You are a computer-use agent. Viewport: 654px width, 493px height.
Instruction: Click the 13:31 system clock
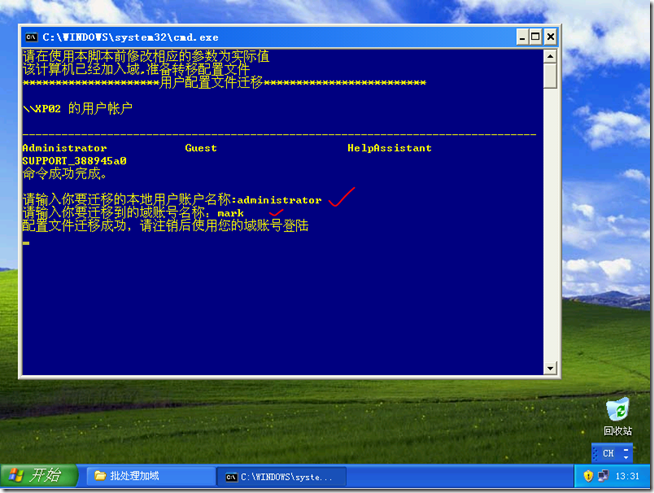(627, 476)
